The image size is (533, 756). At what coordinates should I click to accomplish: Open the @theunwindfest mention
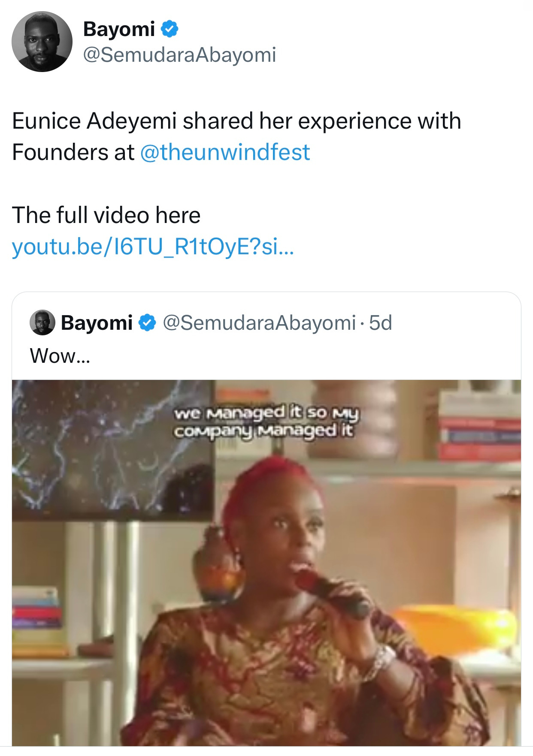(x=225, y=152)
